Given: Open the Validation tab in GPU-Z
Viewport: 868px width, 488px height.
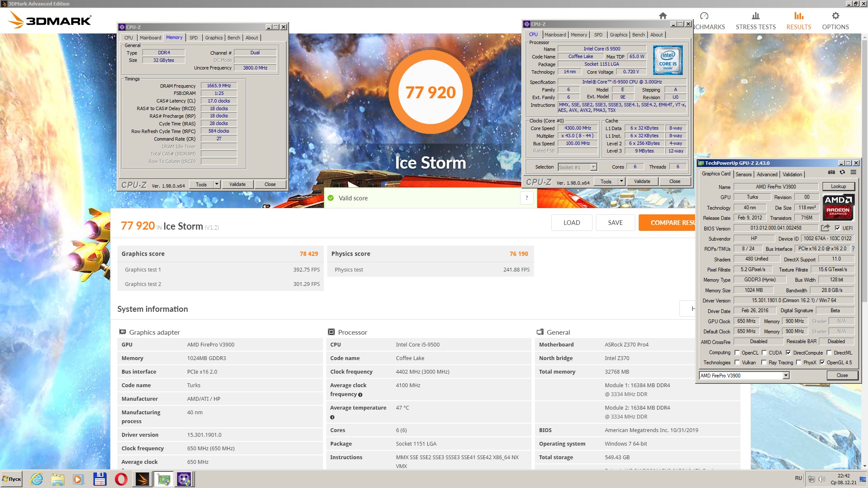Looking at the screenshot, I should (x=792, y=174).
